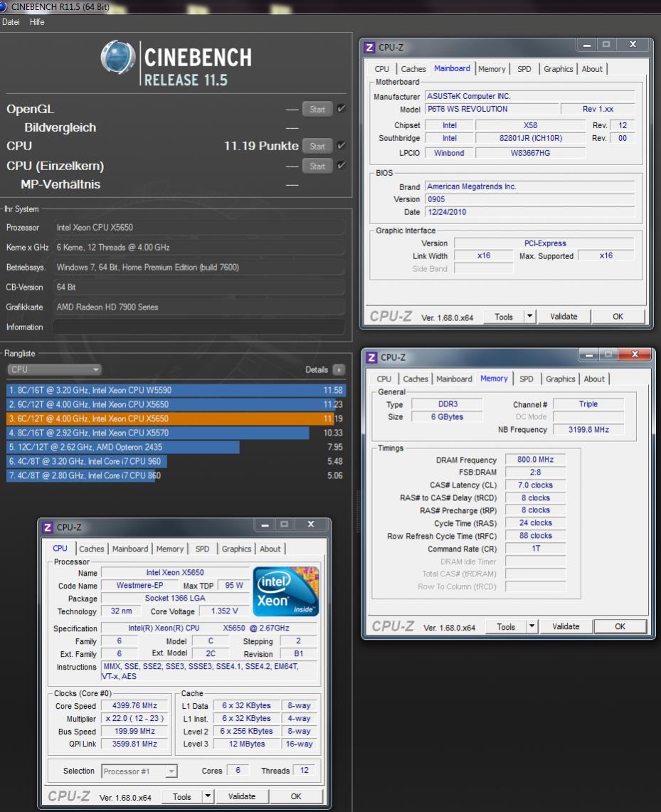Click OK in Memory CPU-Z window
Screen dimensions: 661x812
(620, 626)
